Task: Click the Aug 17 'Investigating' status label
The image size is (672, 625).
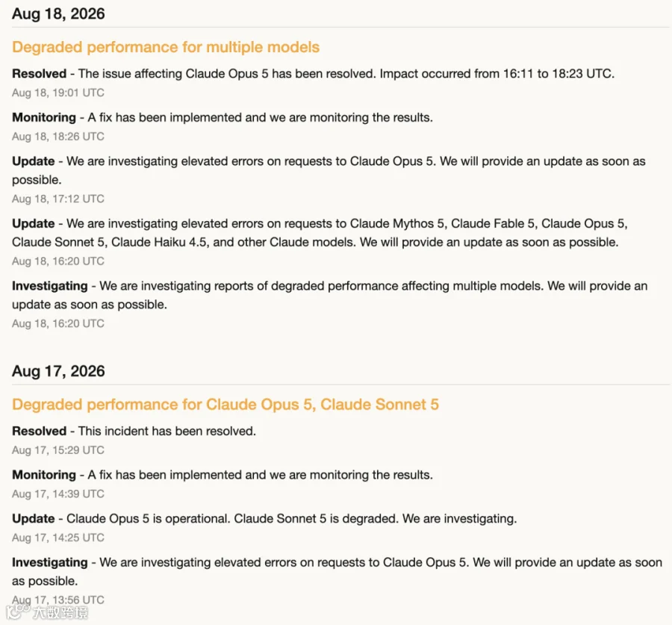Action: (50, 562)
